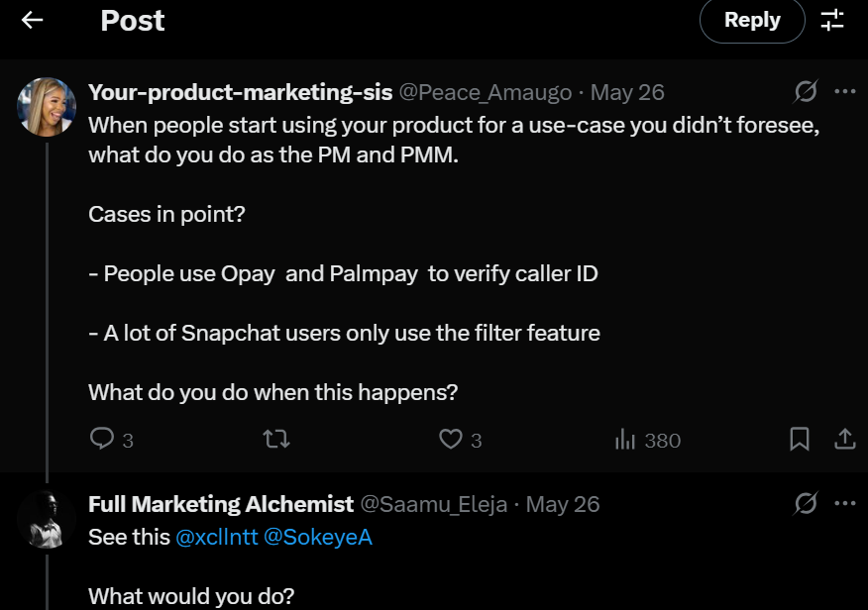
Task: Click Grok icon on Peace_Amaugo's post
Action: click(x=806, y=92)
